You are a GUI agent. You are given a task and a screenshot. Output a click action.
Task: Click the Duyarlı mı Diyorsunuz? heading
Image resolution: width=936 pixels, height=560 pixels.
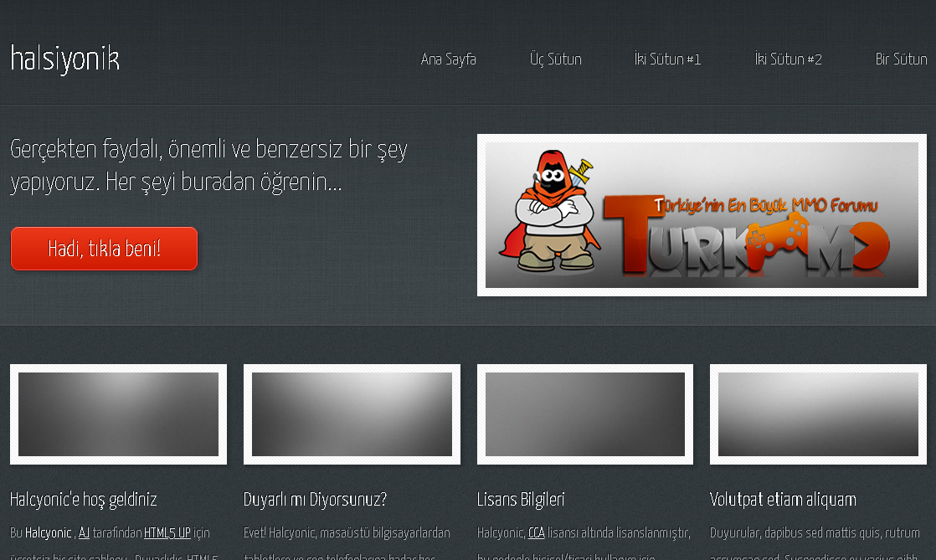tap(315, 500)
